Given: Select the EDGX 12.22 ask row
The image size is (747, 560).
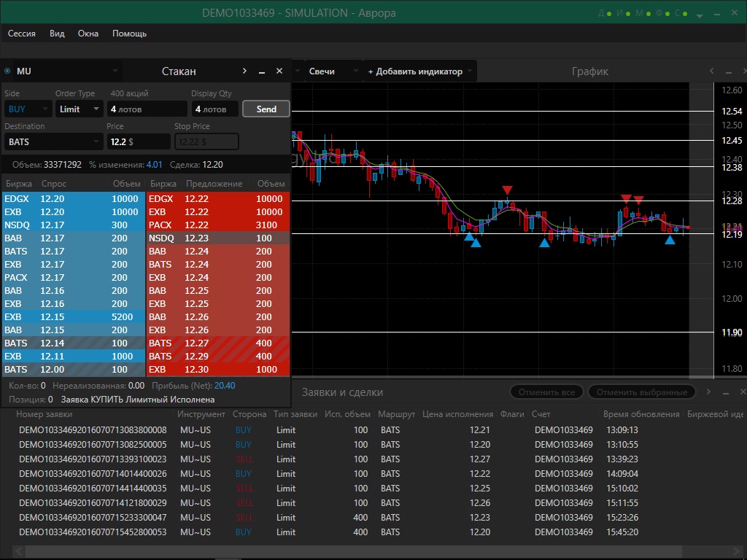Looking at the screenshot, I should (218, 199).
